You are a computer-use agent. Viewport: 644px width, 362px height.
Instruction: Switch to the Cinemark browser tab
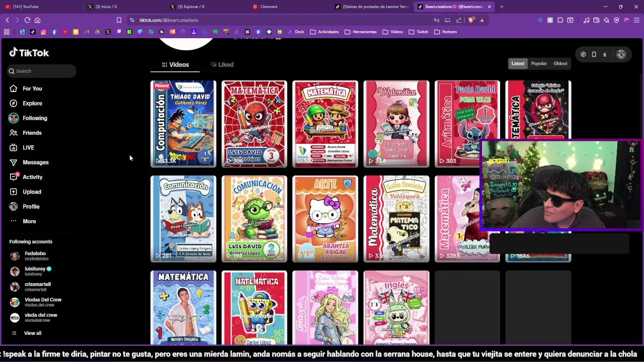[289, 7]
